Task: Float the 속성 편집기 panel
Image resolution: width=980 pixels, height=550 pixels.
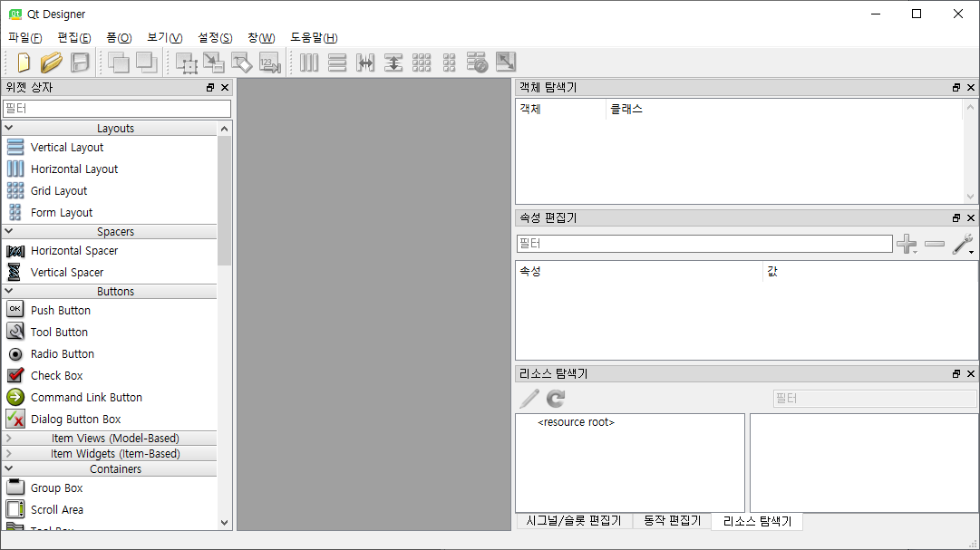Action: point(956,218)
